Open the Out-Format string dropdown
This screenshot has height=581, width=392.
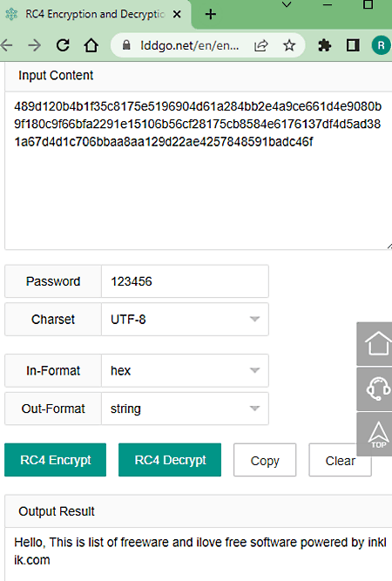tap(185, 409)
